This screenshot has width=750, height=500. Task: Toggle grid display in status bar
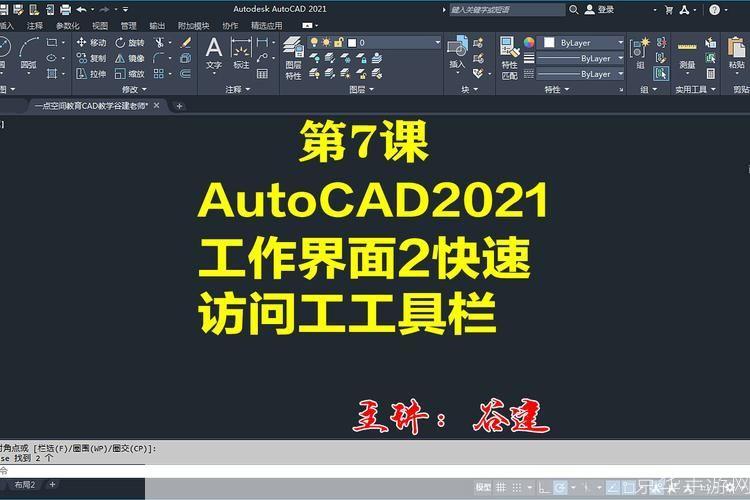501,488
